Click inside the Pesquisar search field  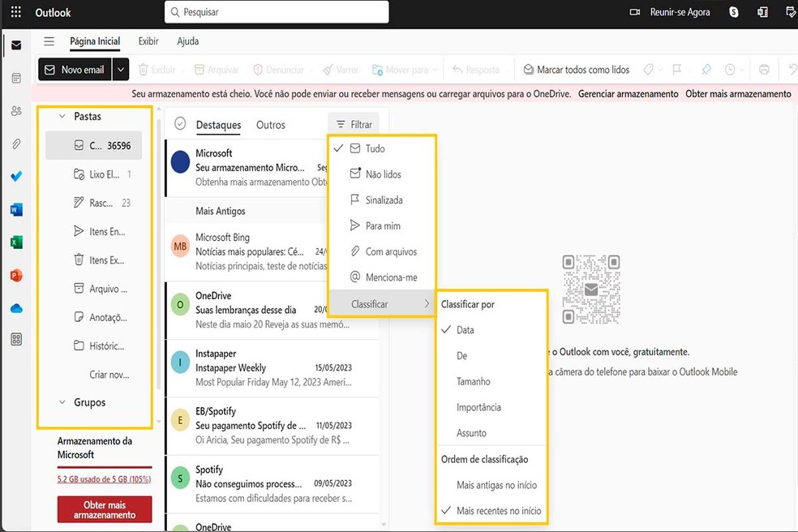point(276,12)
